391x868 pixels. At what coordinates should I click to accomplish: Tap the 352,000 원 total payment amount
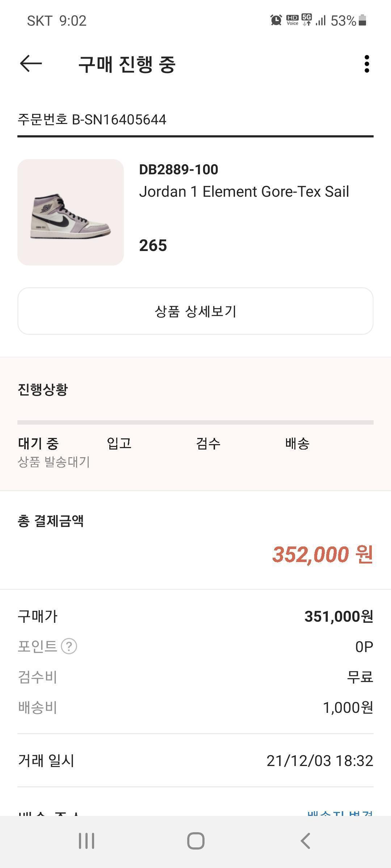coord(322,554)
